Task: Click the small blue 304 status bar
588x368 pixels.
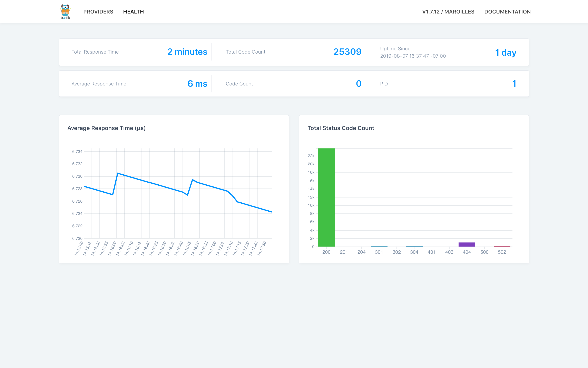Action: point(414,246)
